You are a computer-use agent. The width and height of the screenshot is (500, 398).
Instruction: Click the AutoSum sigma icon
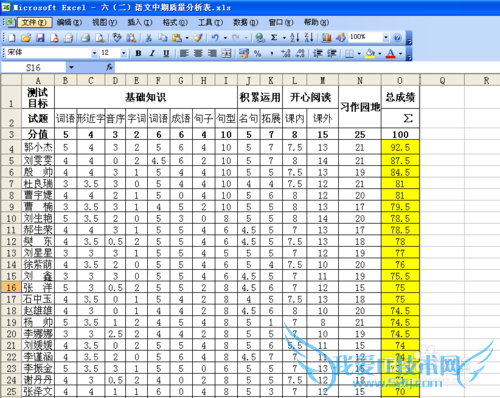[x=274, y=38]
